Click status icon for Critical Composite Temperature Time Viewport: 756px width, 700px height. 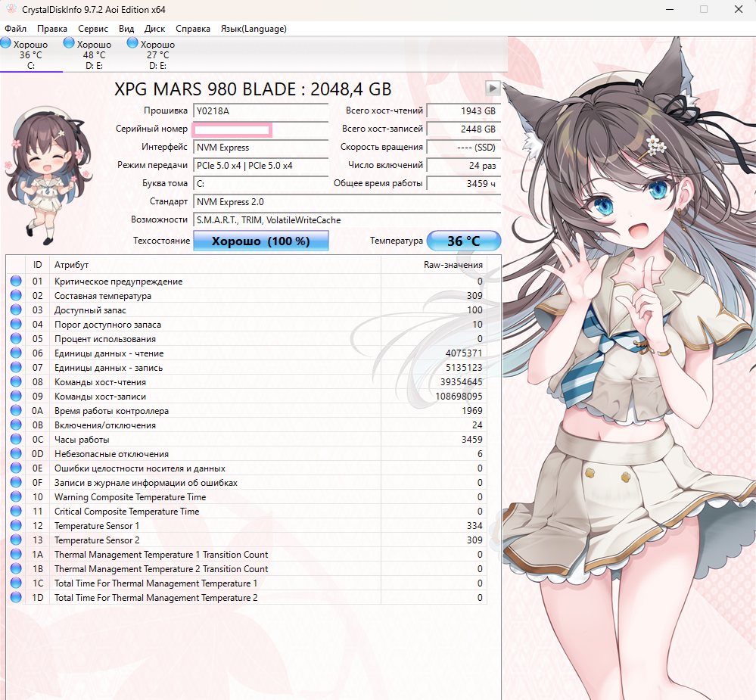(x=16, y=511)
